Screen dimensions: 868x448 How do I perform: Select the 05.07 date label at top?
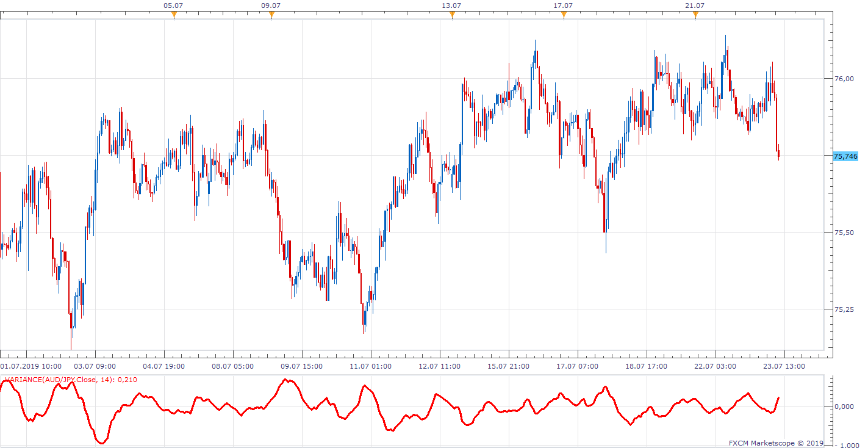coord(173,5)
